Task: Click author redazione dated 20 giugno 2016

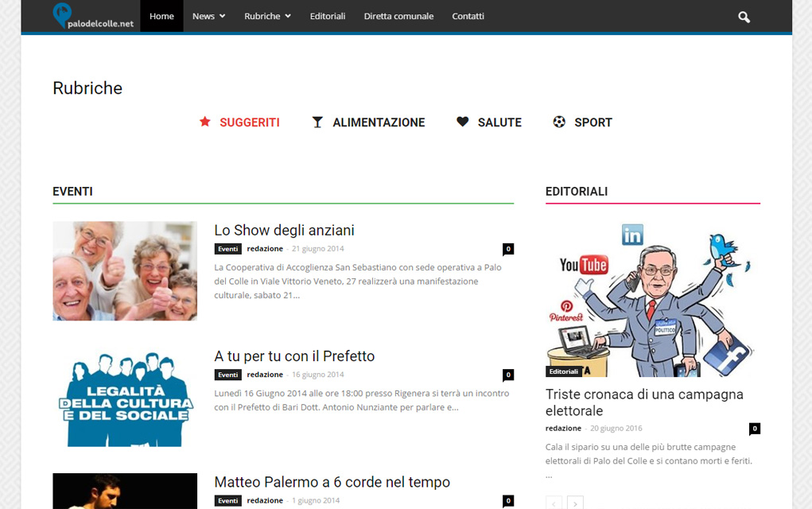Action: 563,429
